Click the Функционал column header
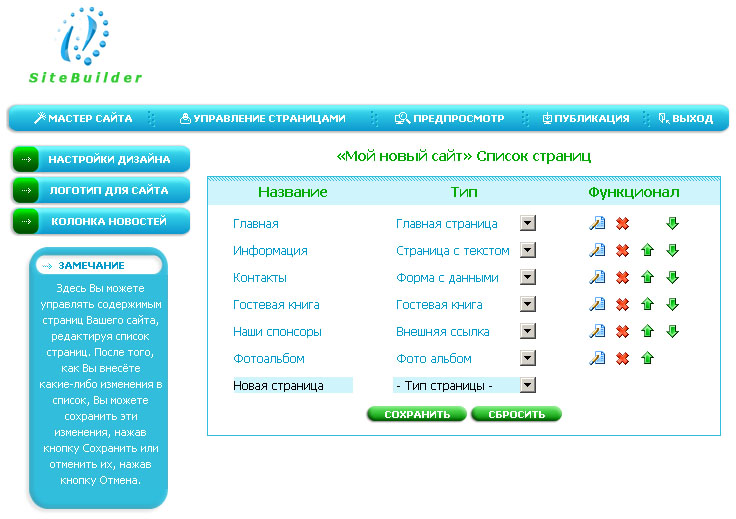736x519 pixels. pos(634,192)
